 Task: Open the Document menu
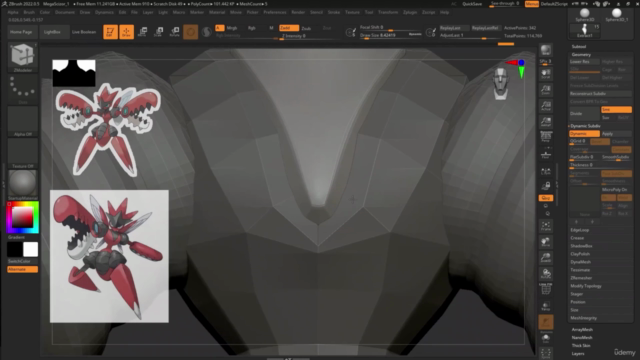pos(65,12)
